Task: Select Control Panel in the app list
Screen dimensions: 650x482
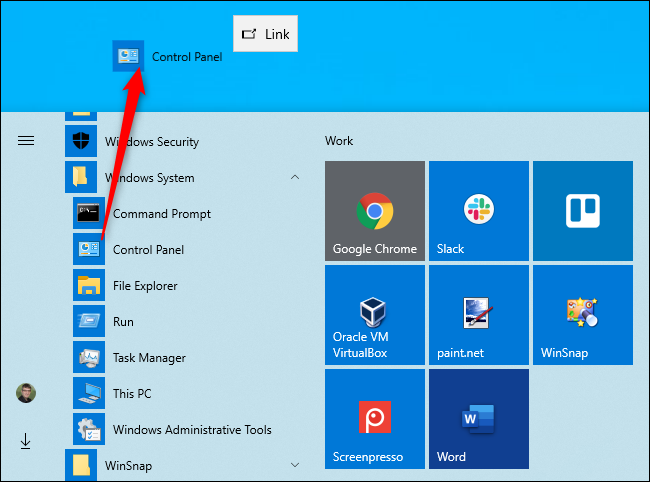Action: point(148,250)
